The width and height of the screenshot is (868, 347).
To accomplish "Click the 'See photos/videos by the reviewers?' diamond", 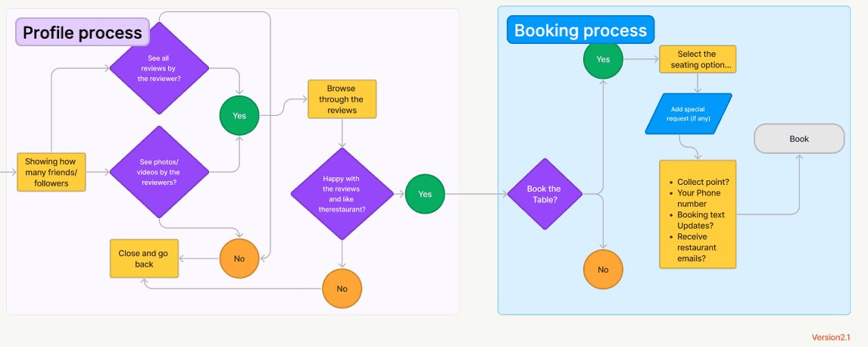I will coord(159,172).
